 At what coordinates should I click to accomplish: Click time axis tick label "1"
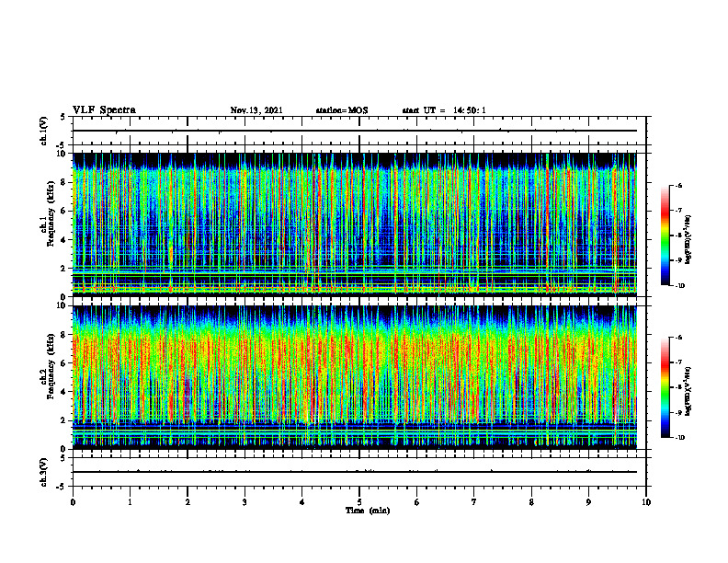(130, 502)
